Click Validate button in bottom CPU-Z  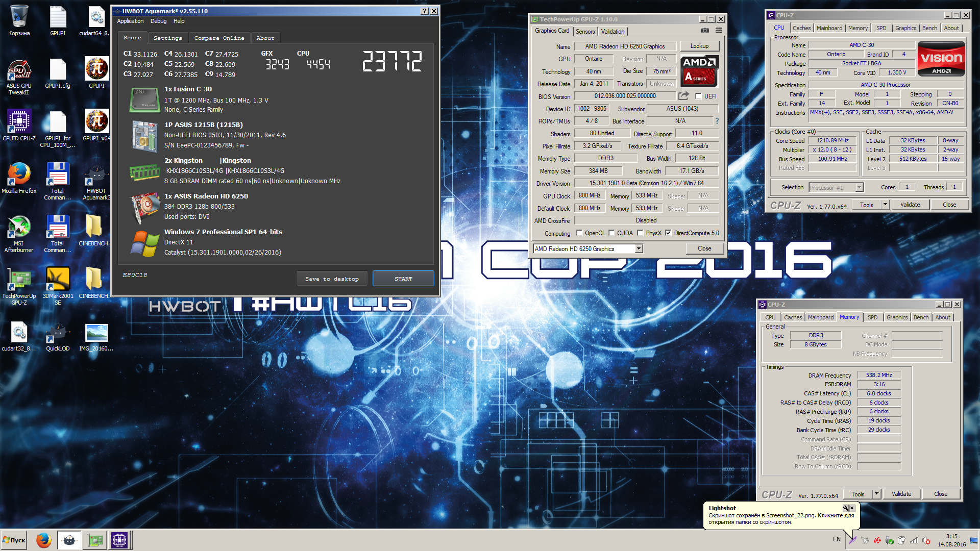pos(901,494)
